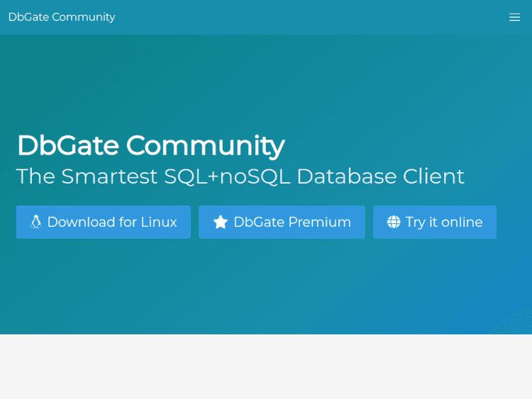Image resolution: width=532 pixels, height=399 pixels.
Task: Click the "Try it online" label text
Action: pos(444,223)
